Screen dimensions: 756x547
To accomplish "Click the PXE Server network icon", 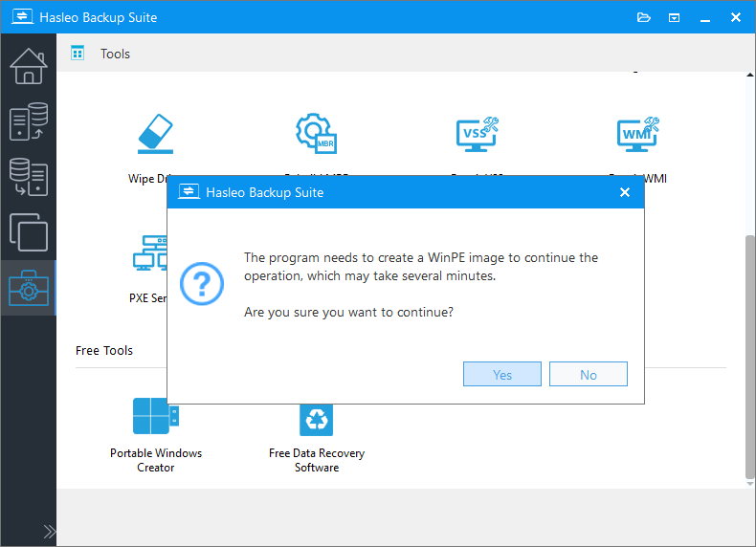I will pos(150,253).
